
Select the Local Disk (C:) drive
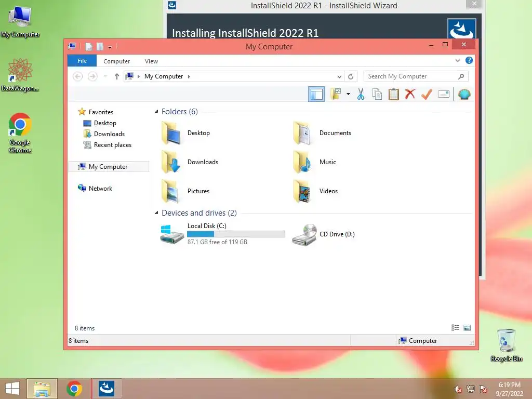[x=222, y=234]
